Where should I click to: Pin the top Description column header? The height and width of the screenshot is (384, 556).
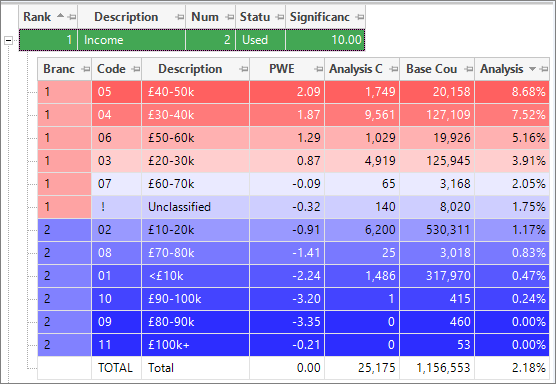pos(180,17)
